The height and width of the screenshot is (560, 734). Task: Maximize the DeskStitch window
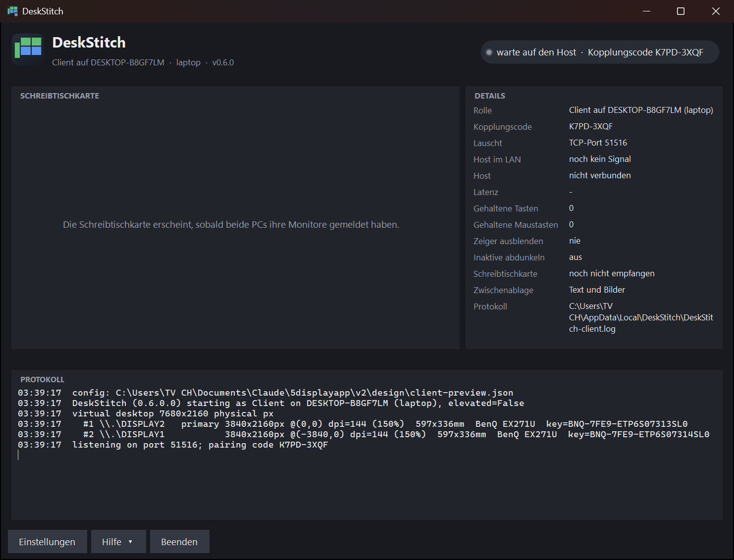click(681, 11)
